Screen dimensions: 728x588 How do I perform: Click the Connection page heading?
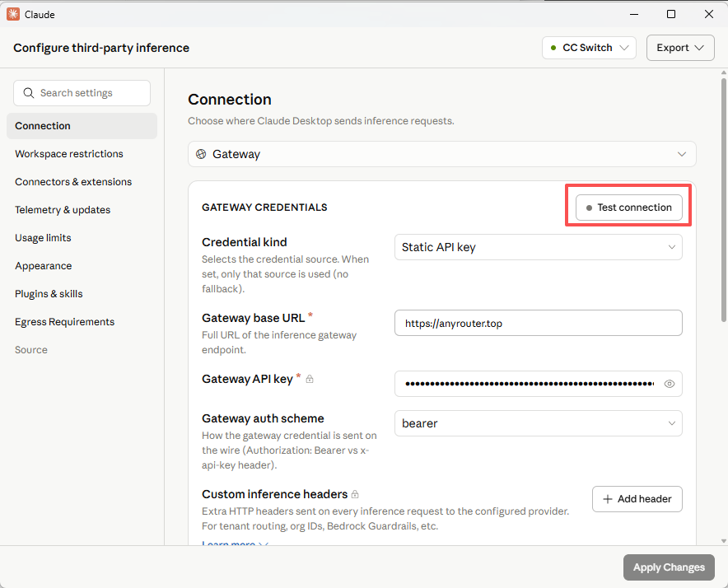230,100
